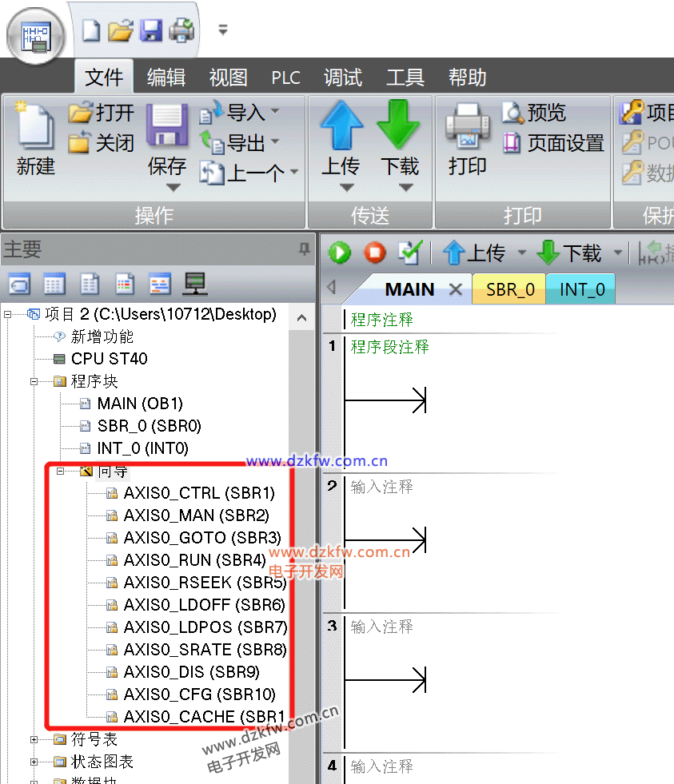674x784 pixels.
Task: Switch to the SBR_0 editor tab
Action: pyautogui.click(x=509, y=289)
